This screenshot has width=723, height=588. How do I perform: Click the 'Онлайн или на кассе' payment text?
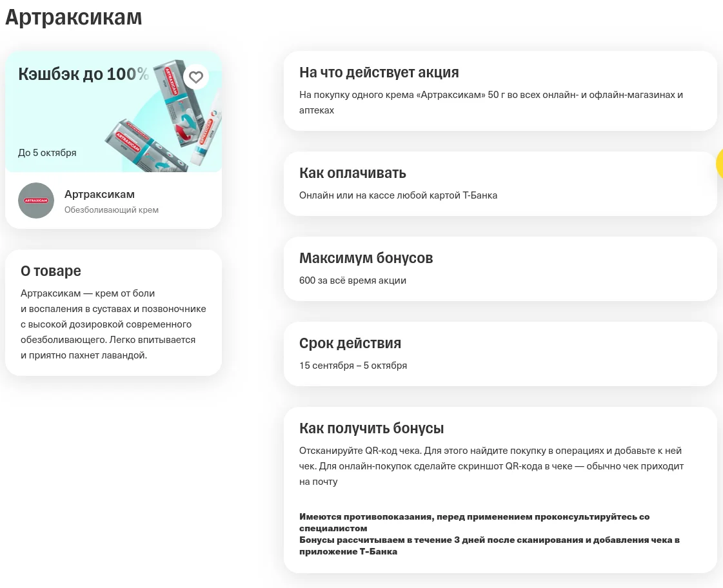399,195
